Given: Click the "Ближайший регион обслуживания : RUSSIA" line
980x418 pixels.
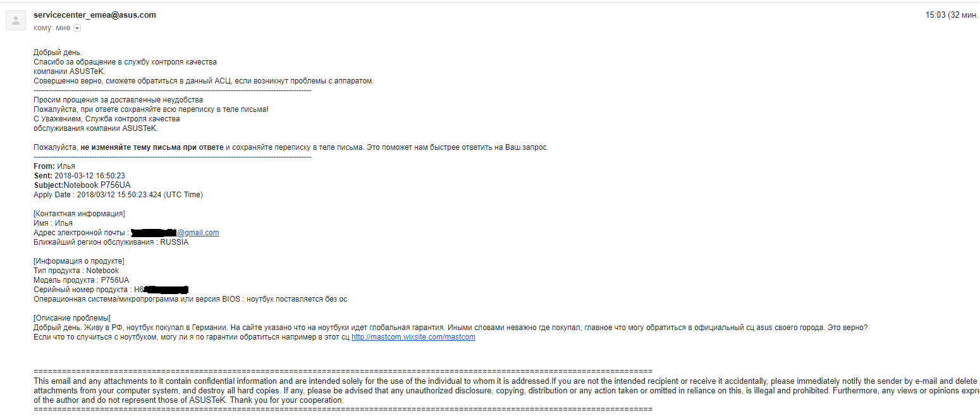Looking at the screenshot, I should 111,242.
